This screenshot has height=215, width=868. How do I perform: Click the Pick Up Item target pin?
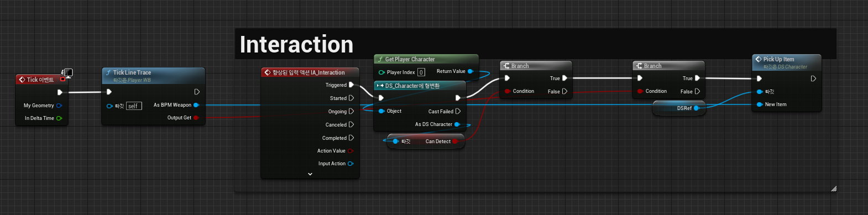click(760, 92)
